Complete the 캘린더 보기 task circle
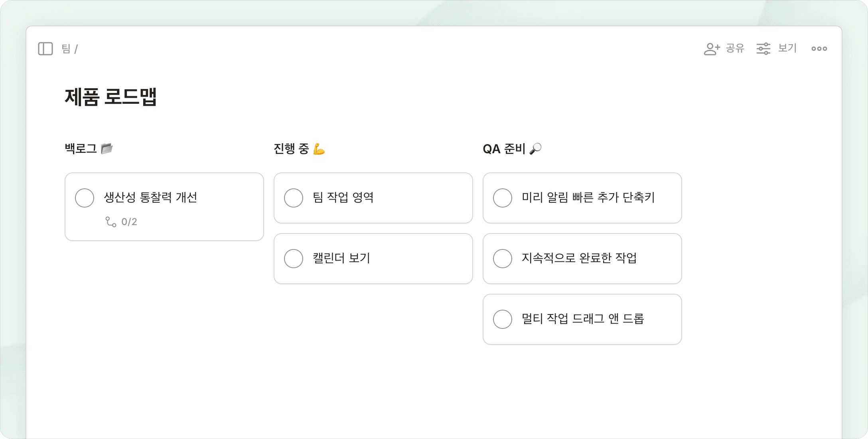 click(x=294, y=259)
